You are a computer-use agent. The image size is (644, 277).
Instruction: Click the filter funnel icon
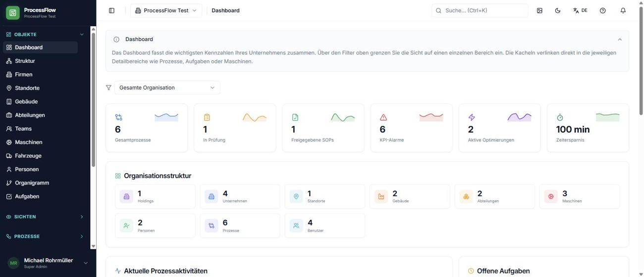[x=108, y=88]
